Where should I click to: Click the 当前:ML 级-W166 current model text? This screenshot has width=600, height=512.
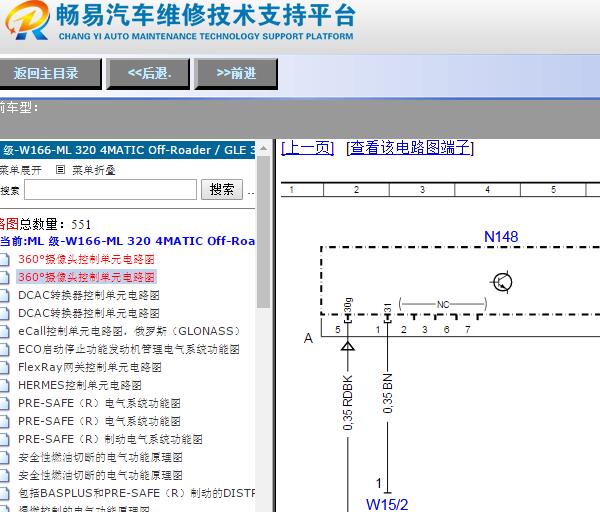click(x=127, y=241)
